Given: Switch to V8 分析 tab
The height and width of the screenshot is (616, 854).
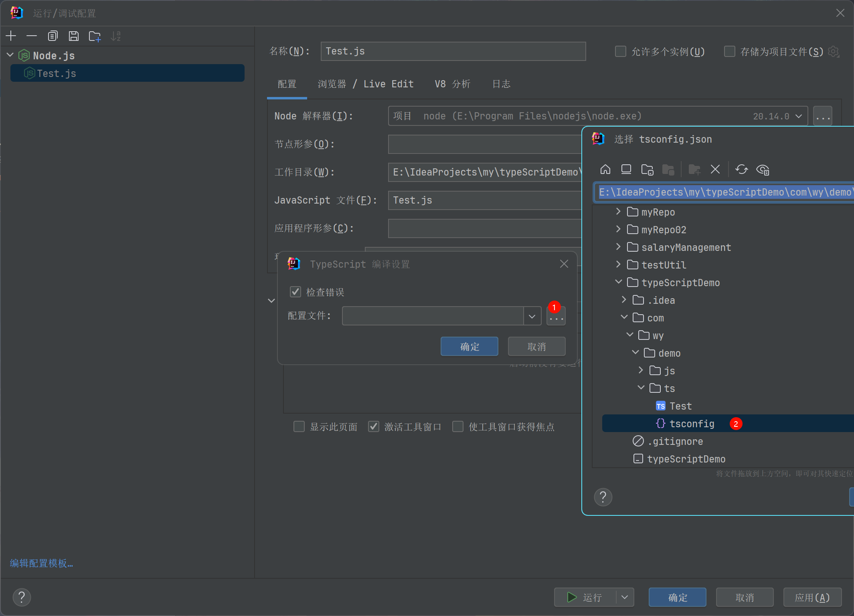Looking at the screenshot, I should coord(453,84).
